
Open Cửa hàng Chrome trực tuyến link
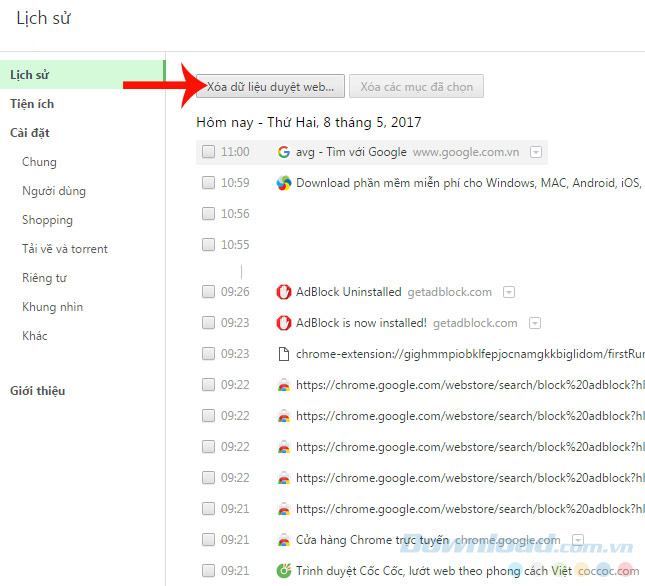pos(372,540)
